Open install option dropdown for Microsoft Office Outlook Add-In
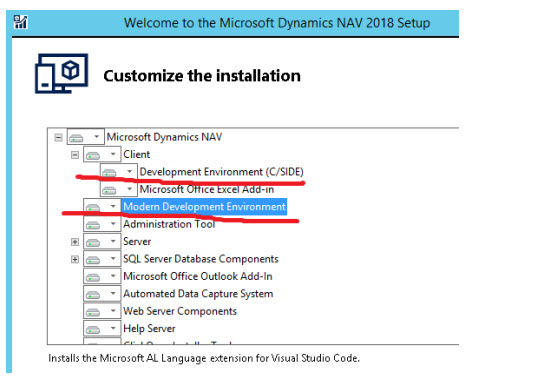The image size is (539, 381). pos(102,276)
